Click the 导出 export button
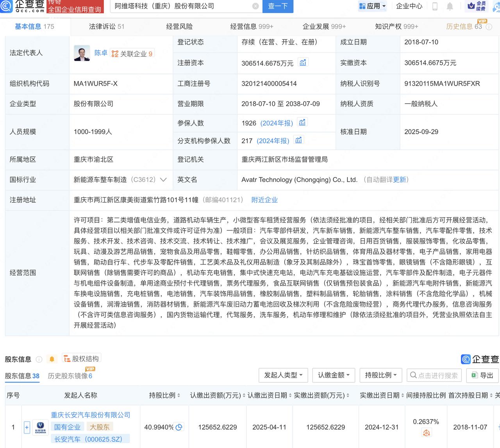This screenshot has width=500, height=448. [x=482, y=375]
